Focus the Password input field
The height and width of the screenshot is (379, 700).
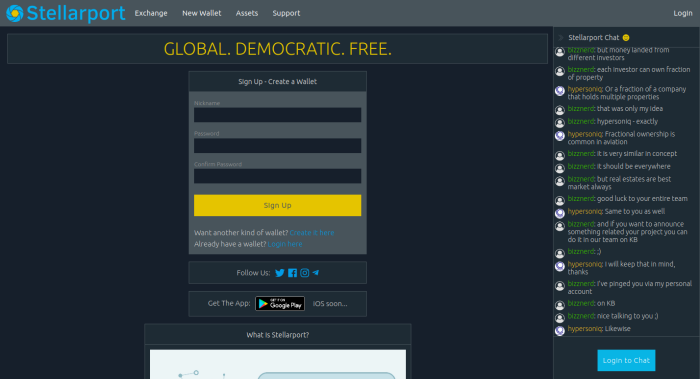277,146
